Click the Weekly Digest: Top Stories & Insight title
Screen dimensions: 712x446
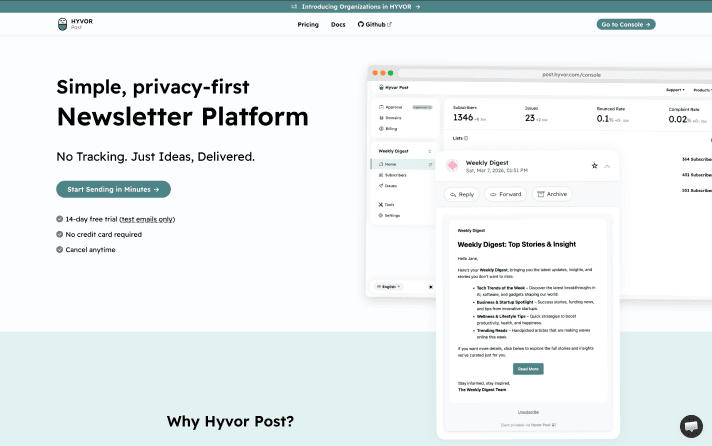point(517,244)
